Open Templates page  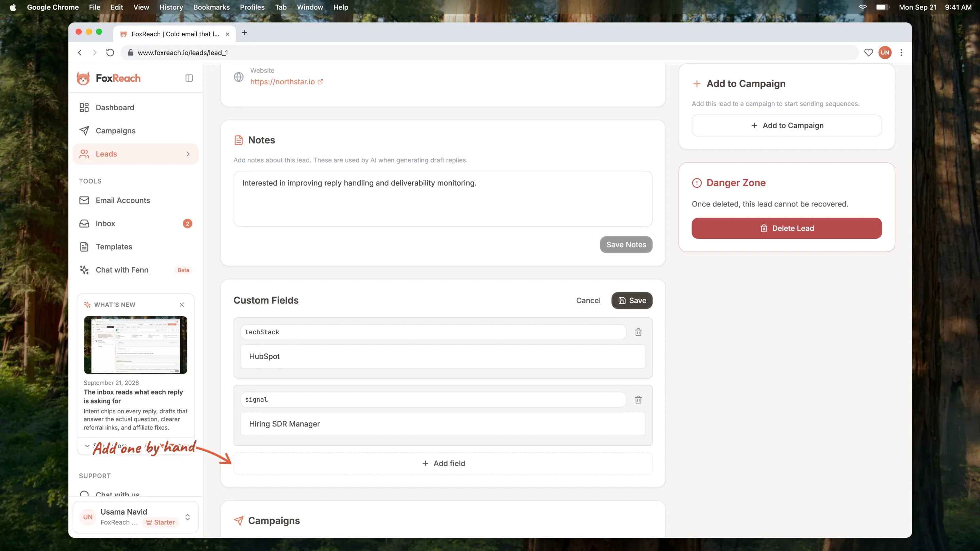tap(135, 247)
